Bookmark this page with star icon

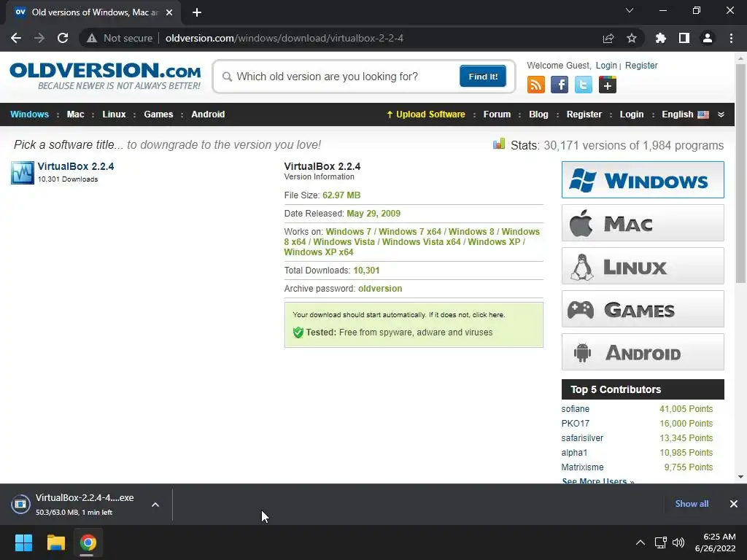(x=631, y=38)
